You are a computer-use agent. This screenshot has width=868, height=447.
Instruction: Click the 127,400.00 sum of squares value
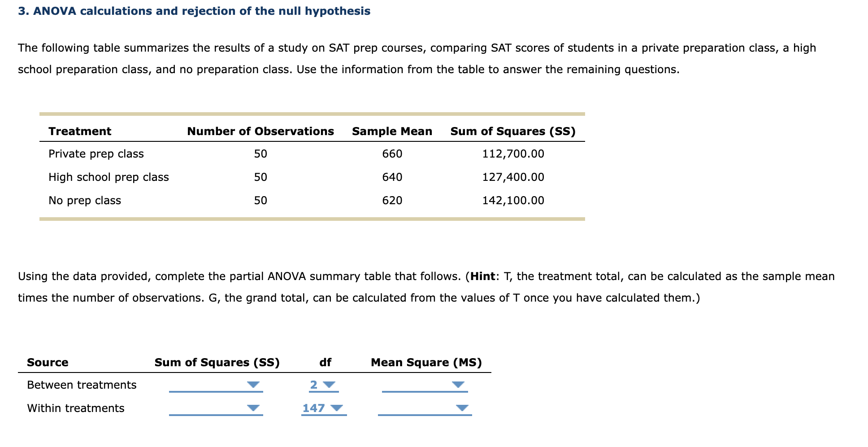click(513, 177)
